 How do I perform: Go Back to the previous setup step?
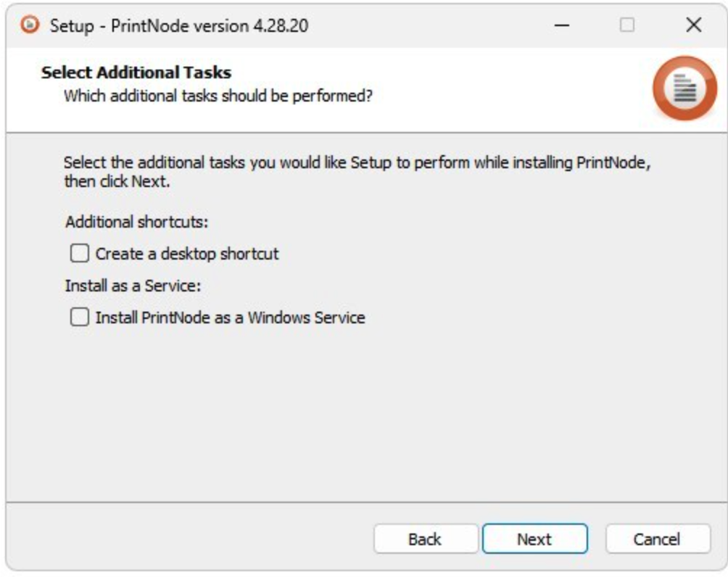[425, 539]
